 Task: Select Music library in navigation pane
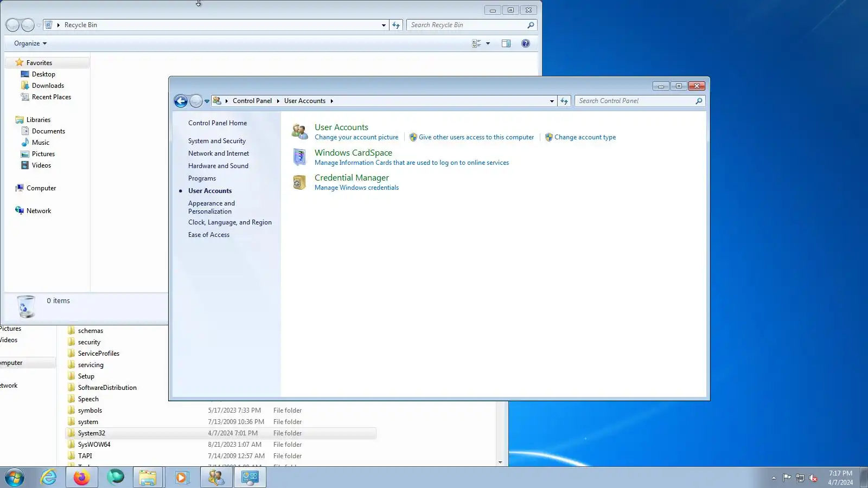(40, 143)
